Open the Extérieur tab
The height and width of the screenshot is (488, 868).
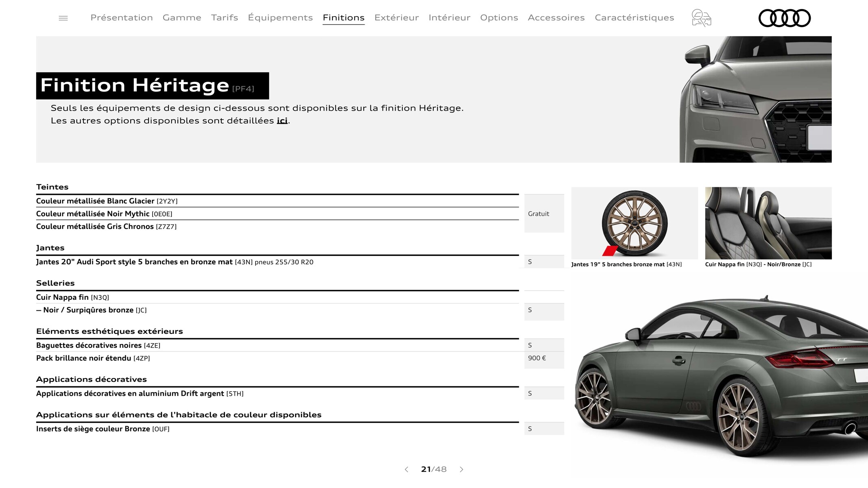397,17
